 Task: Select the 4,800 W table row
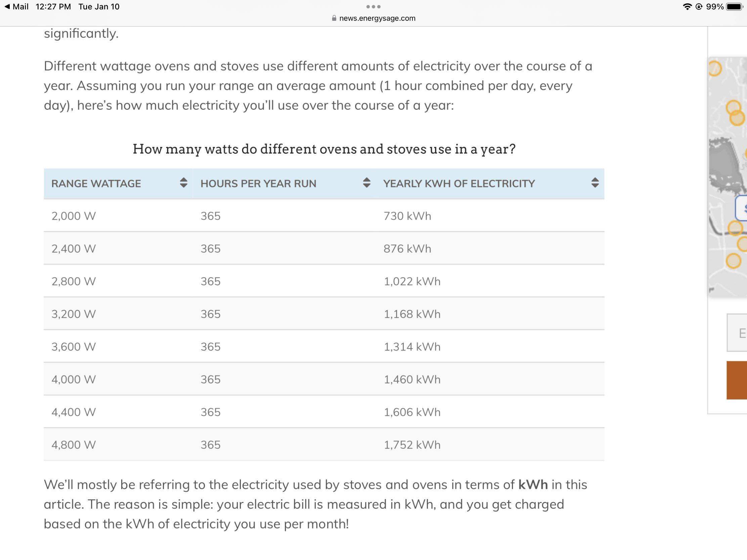coord(323,445)
